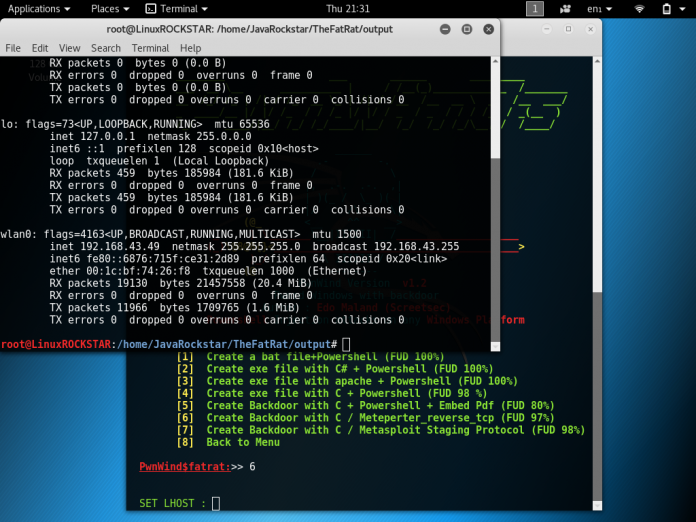The height and width of the screenshot is (522, 696).
Task: Click the background terminal scrollbar thumb
Action: 597,396
